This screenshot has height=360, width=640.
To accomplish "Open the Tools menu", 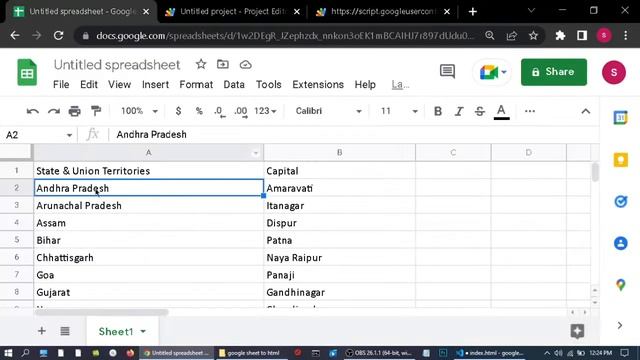I will (269, 84).
